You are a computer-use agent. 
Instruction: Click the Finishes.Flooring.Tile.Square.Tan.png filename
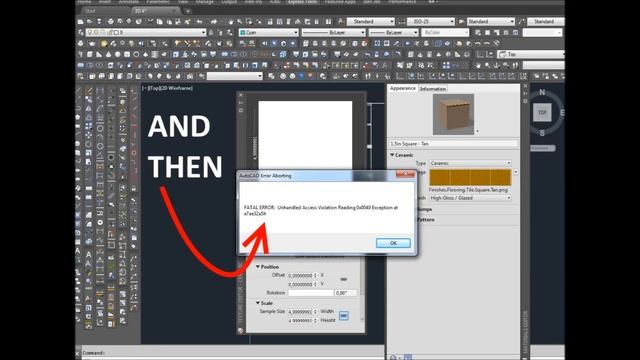pyautogui.click(x=468, y=190)
